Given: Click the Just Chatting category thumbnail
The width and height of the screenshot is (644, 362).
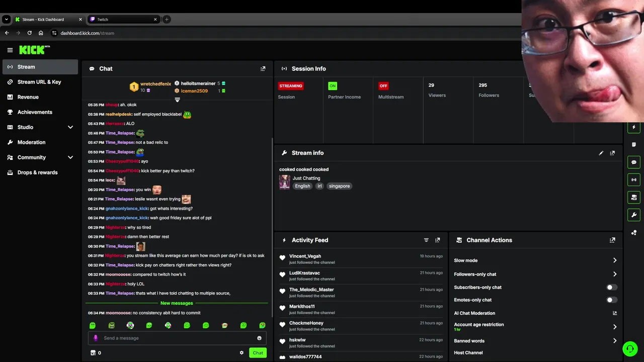Looking at the screenshot, I should [x=284, y=182].
